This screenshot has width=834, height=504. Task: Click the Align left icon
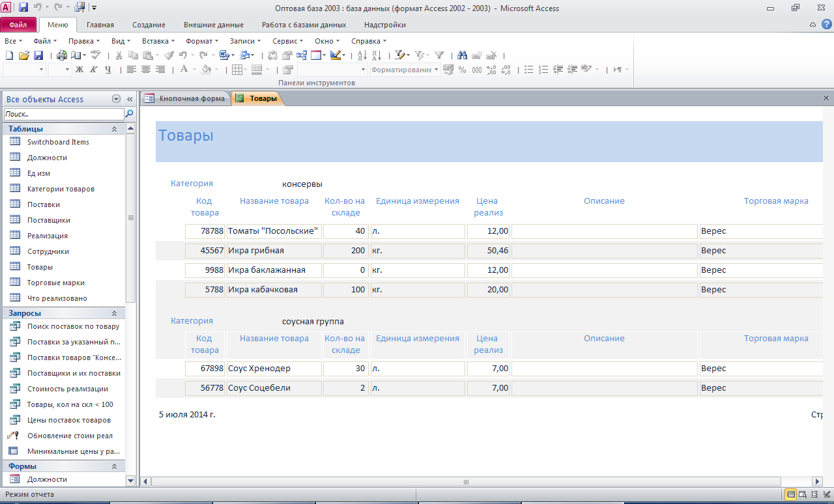coord(131,70)
